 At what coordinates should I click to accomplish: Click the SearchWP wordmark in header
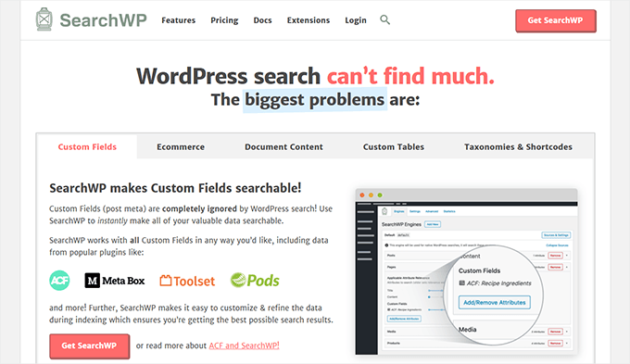tap(103, 20)
